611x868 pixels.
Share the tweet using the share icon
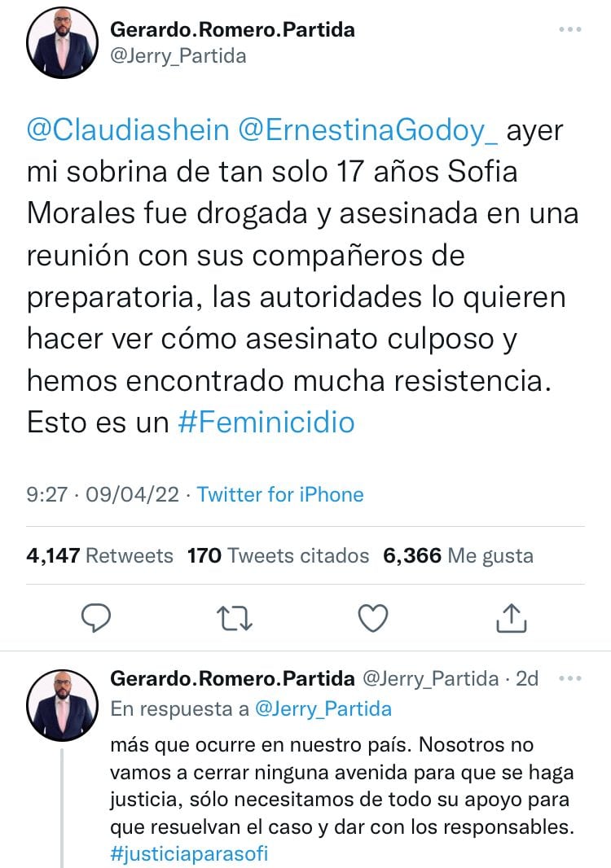[x=512, y=618]
